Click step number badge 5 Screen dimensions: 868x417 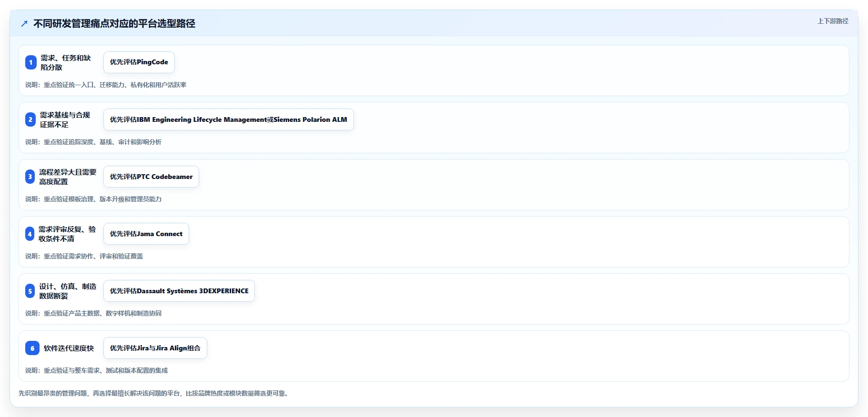pyautogui.click(x=30, y=291)
